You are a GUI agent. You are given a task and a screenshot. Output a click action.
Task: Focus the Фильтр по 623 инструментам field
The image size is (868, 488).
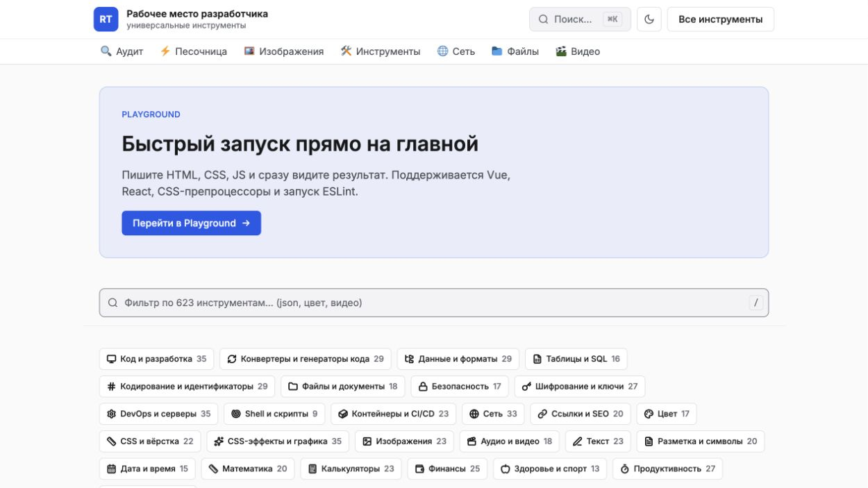coord(433,303)
